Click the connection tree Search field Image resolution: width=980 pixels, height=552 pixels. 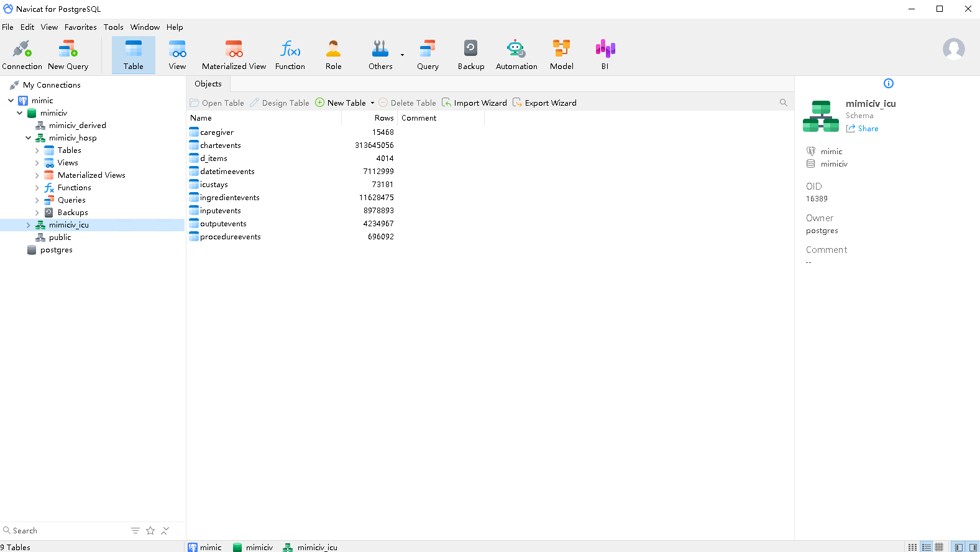[x=62, y=531]
